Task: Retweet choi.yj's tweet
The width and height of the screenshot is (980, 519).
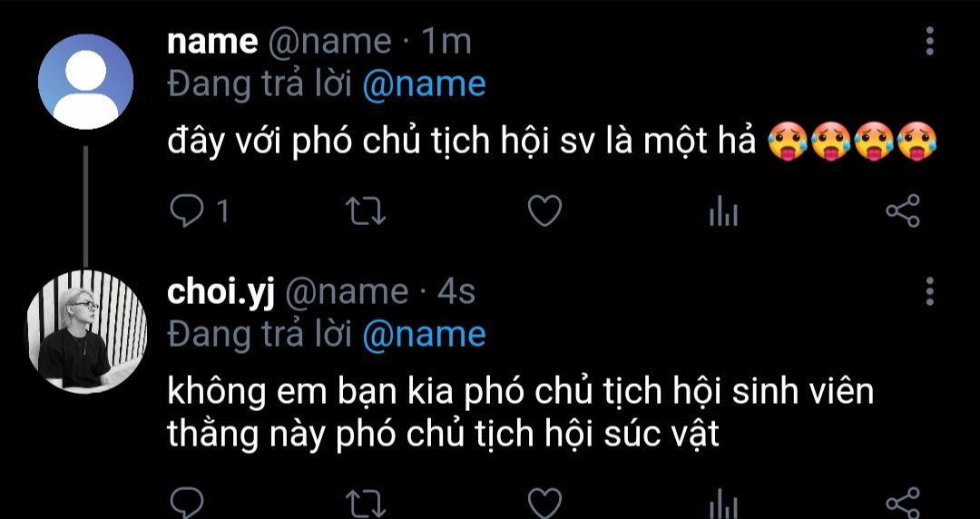Action: pos(367,504)
